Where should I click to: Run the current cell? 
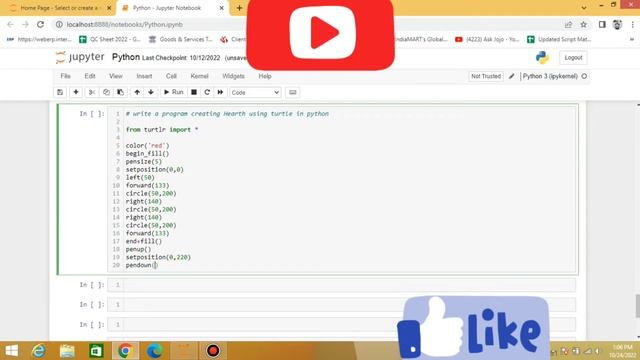tap(173, 92)
